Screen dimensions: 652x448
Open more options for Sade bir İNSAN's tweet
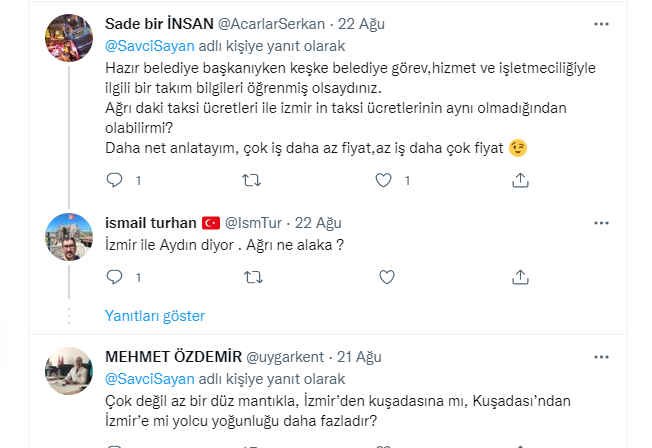pyautogui.click(x=600, y=23)
